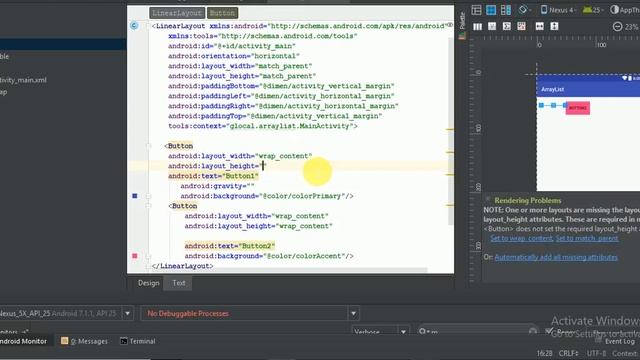Click the ArrayList app bar in preview

[588, 89]
